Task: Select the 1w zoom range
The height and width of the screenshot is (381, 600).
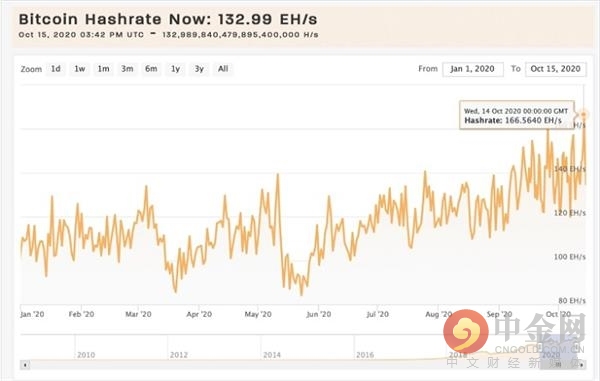Action: coord(80,69)
